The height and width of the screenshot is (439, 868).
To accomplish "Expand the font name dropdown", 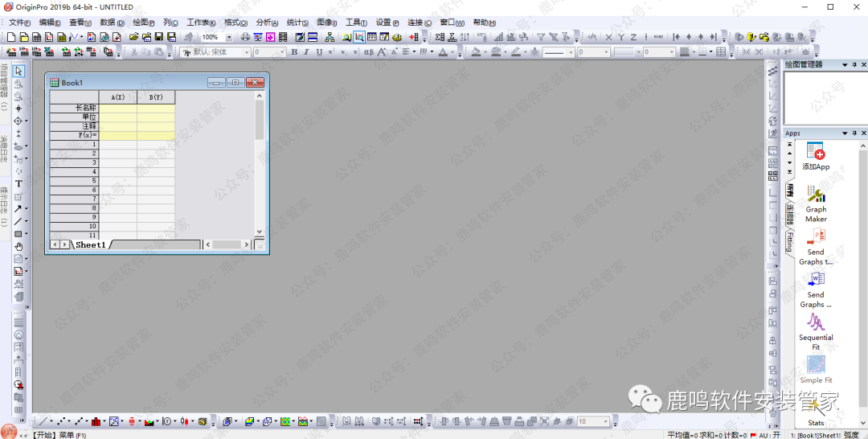I will pyautogui.click(x=248, y=52).
